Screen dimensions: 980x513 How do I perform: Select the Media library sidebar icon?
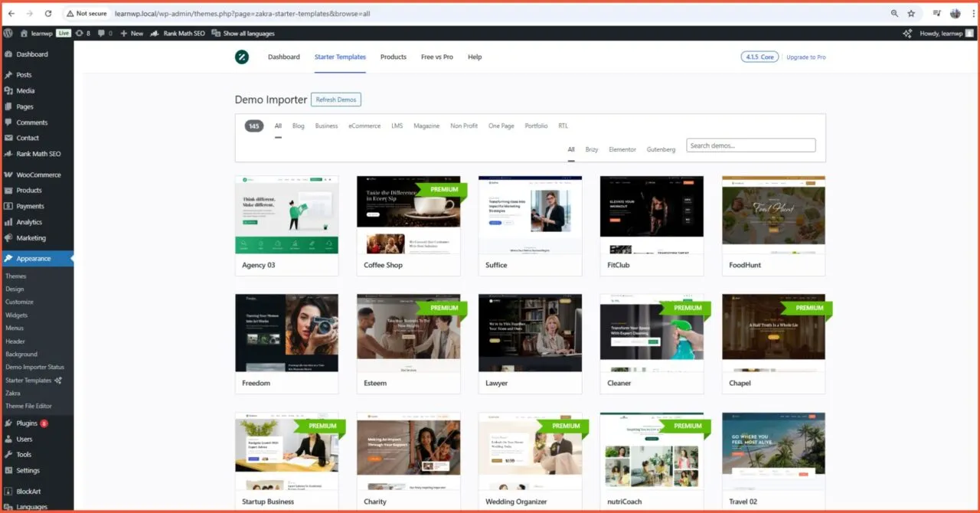10,90
